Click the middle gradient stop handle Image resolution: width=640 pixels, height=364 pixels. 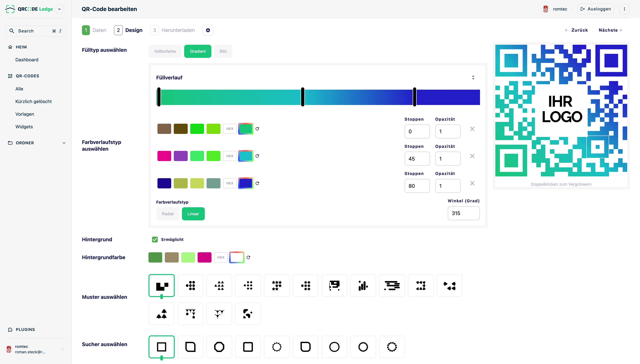pos(303,97)
